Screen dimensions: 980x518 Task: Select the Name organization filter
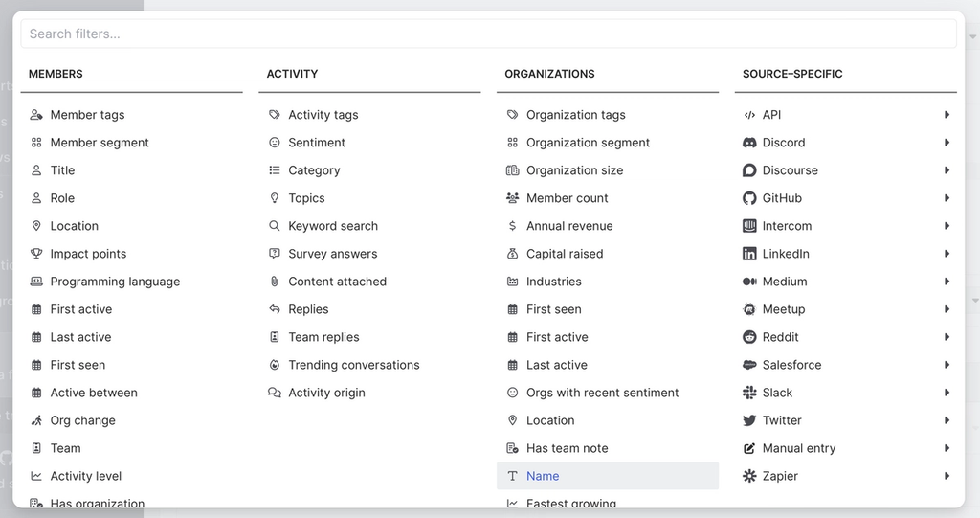(x=543, y=476)
